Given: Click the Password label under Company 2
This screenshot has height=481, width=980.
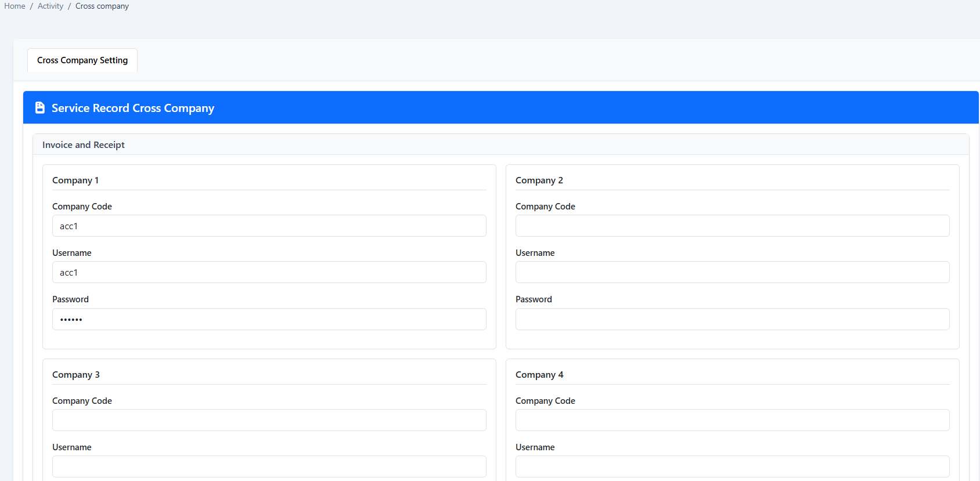Looking at the screenshot, I should click(534, 299).
